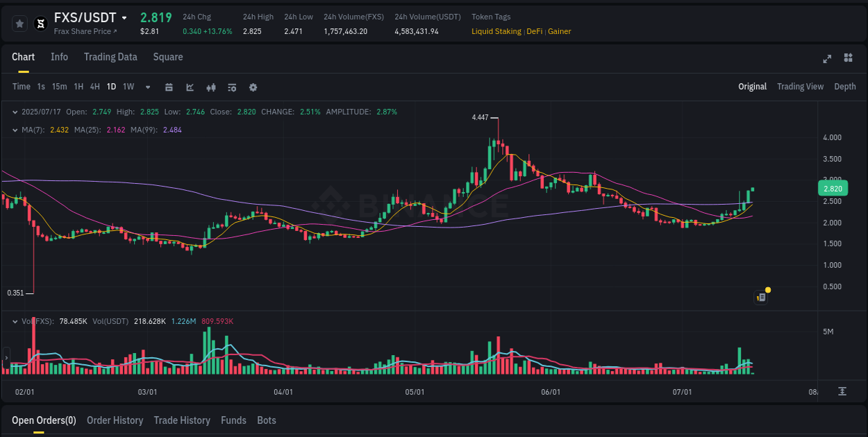
Task: Click the fullscreen expand icon above the chart
Action: click(x=827, y=60)
